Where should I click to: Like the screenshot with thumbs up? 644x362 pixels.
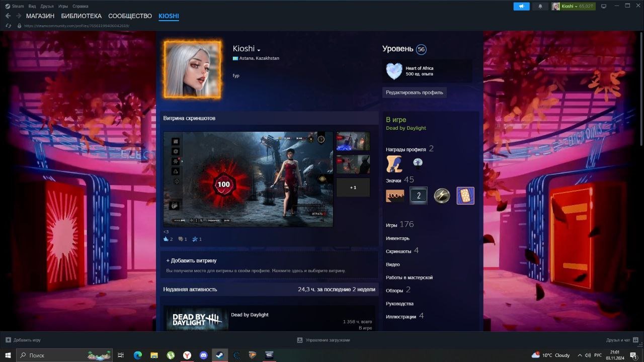(166, 239)
